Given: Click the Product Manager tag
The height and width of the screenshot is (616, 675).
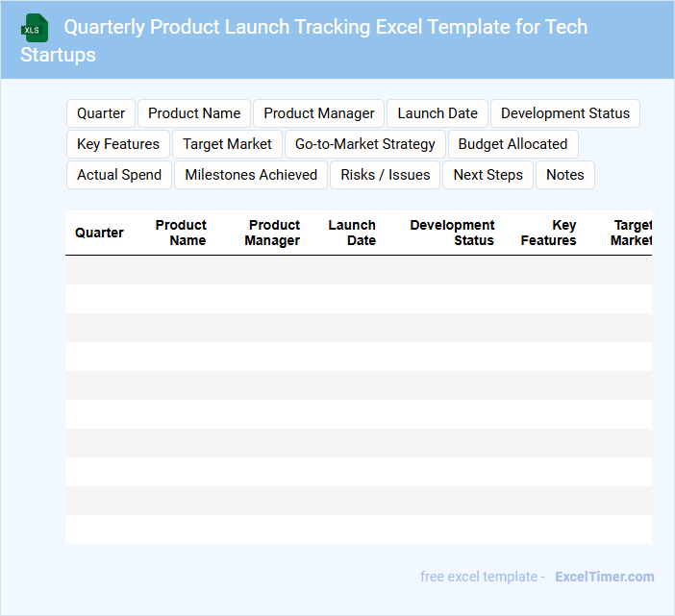Looking at the screenshot, I should (x=319, y=113).
